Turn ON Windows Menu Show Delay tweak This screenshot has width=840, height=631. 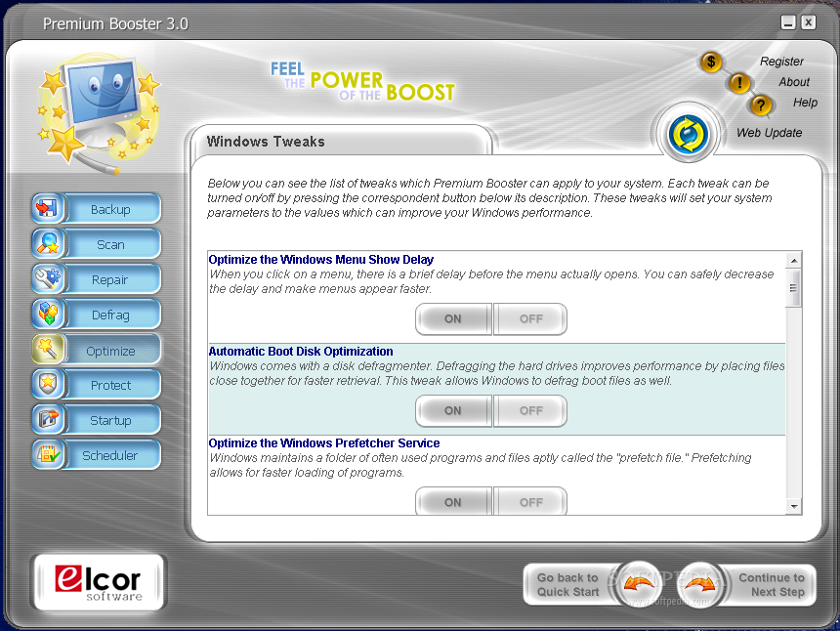pos(453,318)
